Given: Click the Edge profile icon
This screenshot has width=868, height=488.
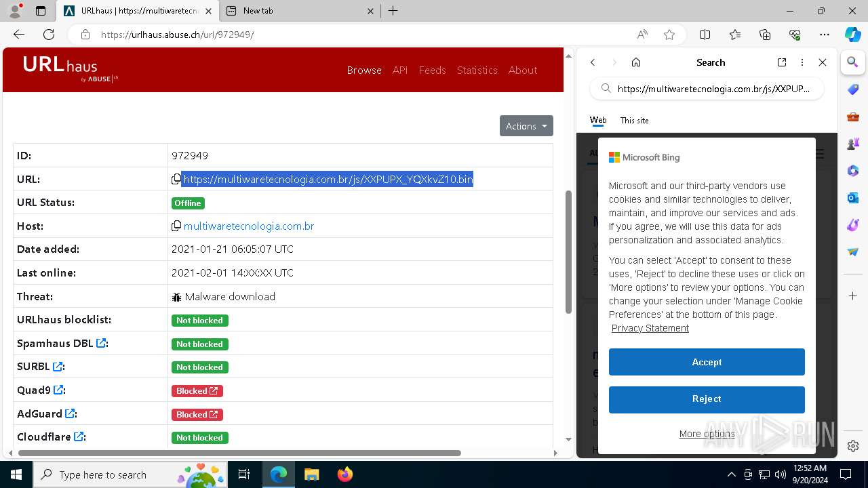Looking at the screenshot, I should [15, 11].
